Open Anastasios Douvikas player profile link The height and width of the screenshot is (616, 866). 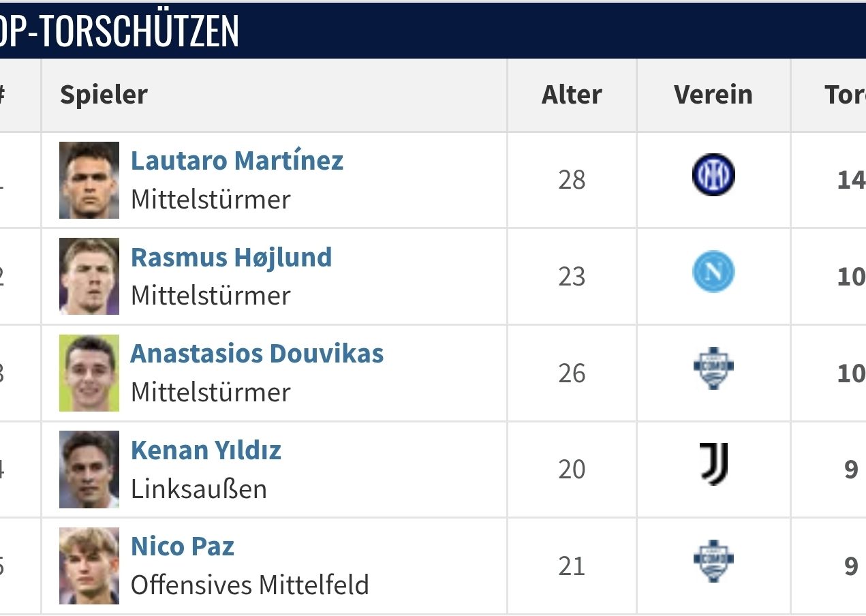coord(257,354)
